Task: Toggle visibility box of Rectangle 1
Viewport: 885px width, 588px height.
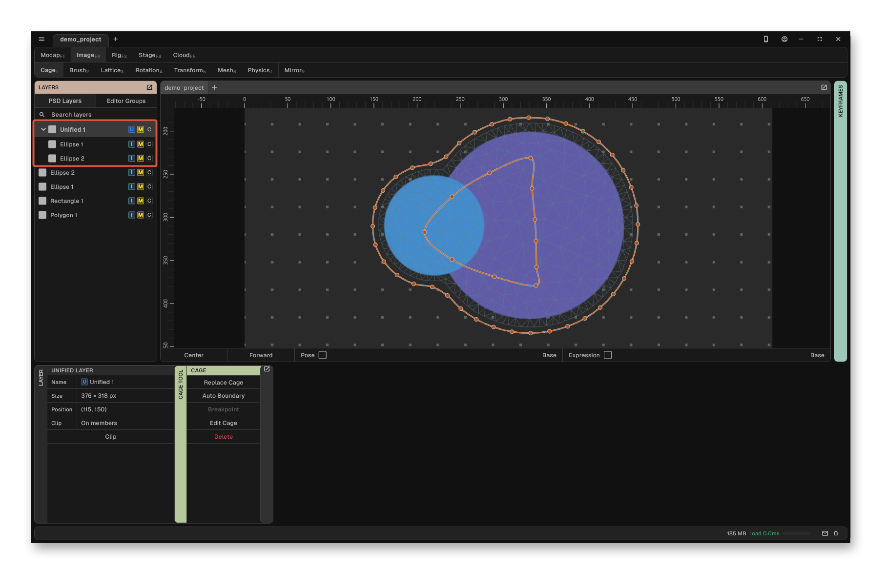Action: (x=42, y=201)
